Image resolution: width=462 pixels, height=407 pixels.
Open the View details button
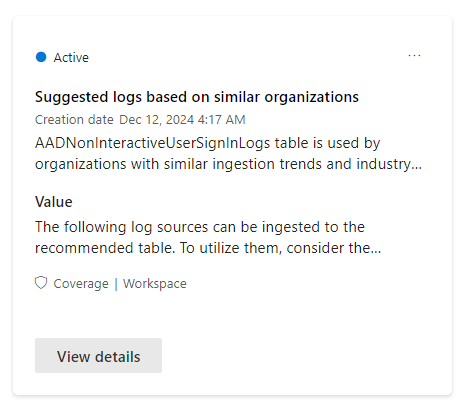pos(98,356)
